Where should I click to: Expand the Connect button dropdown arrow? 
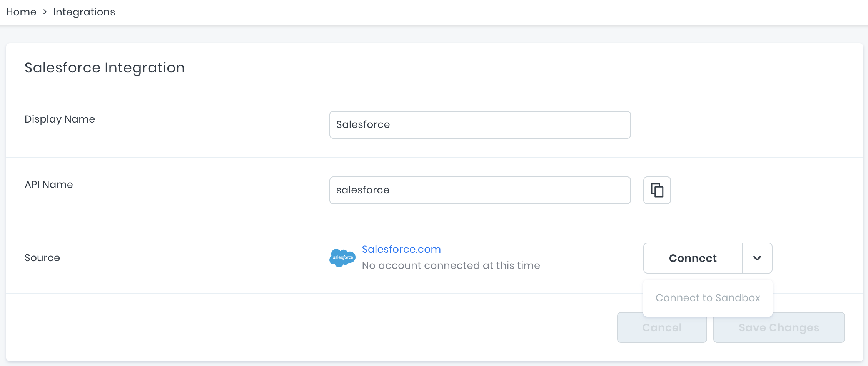click(x=757, y=258)
